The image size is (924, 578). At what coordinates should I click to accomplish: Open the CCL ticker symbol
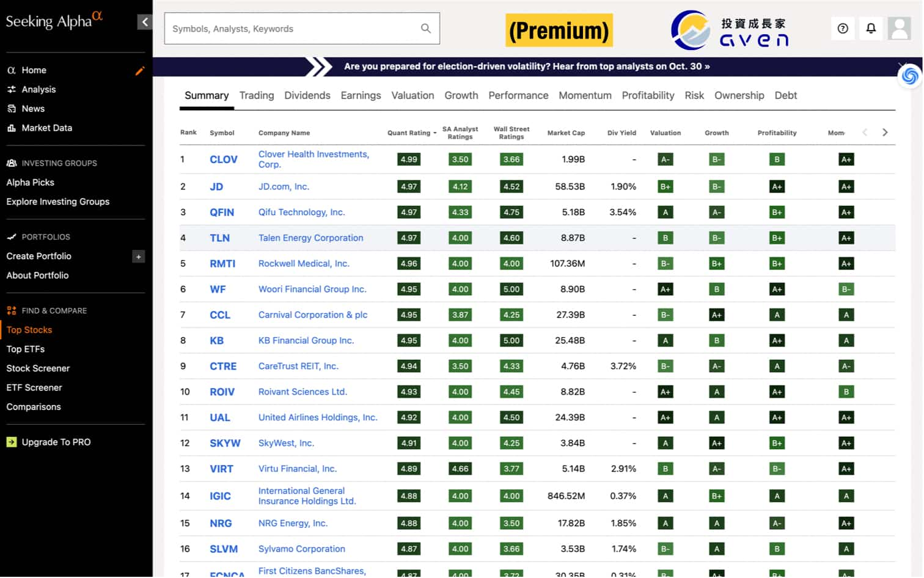click(x=220, y=315)
